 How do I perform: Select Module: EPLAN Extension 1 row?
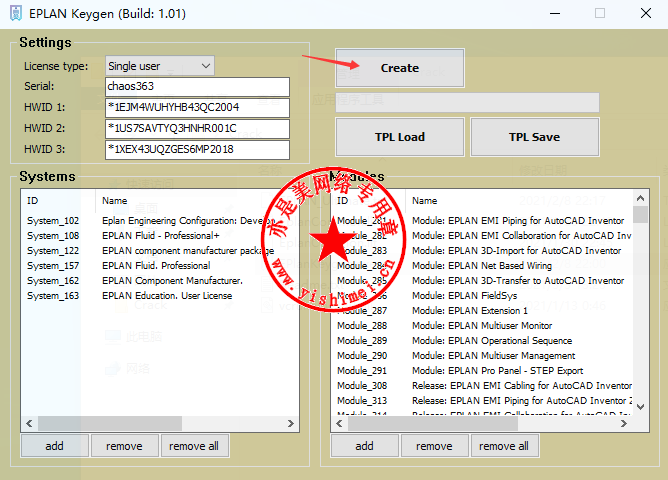point(482,310)
